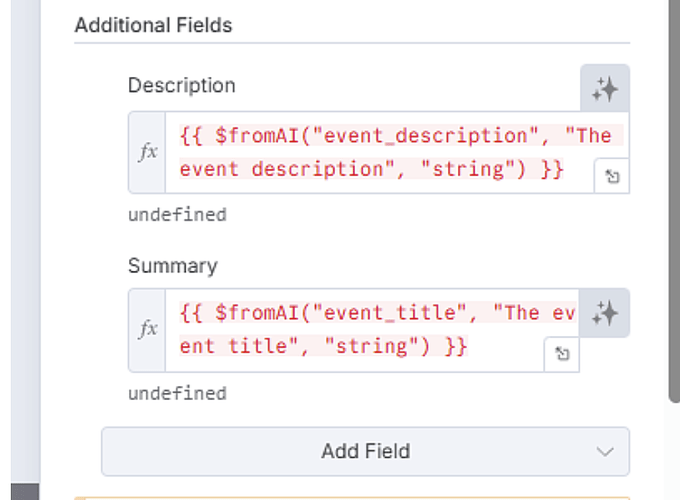Screen dimensions: 680x500
Task: Click the undefined result under Summary
Action: (x=177, y=393)
